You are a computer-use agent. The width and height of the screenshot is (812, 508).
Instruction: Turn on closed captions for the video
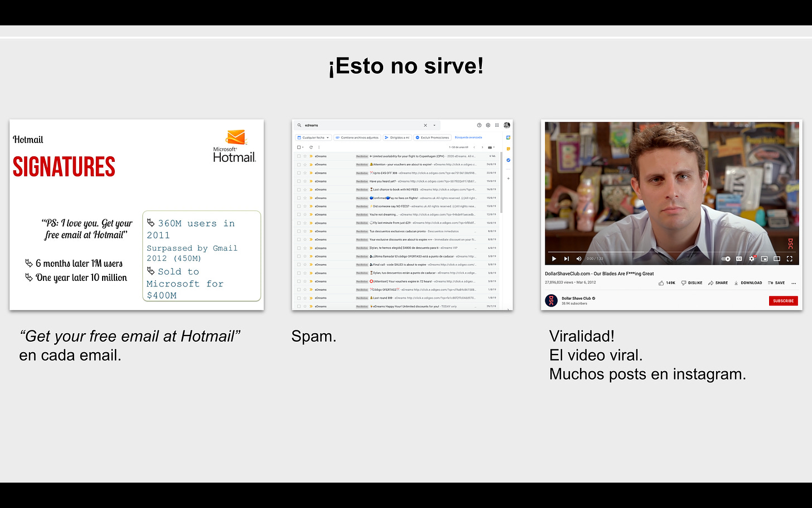coord(739,258)
